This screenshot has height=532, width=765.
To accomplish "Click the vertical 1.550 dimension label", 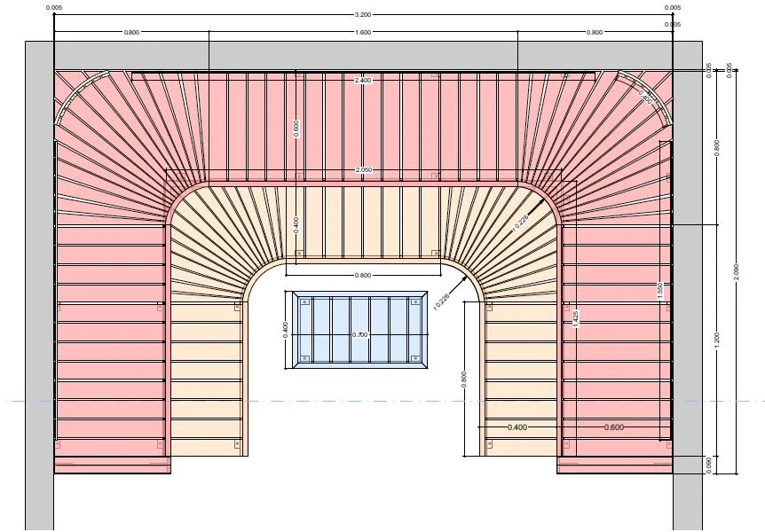I will coord(659,291).
